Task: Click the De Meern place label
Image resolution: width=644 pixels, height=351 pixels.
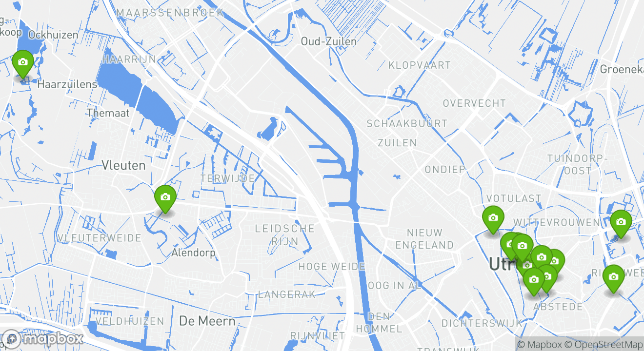Action: (x=207, y=321)
